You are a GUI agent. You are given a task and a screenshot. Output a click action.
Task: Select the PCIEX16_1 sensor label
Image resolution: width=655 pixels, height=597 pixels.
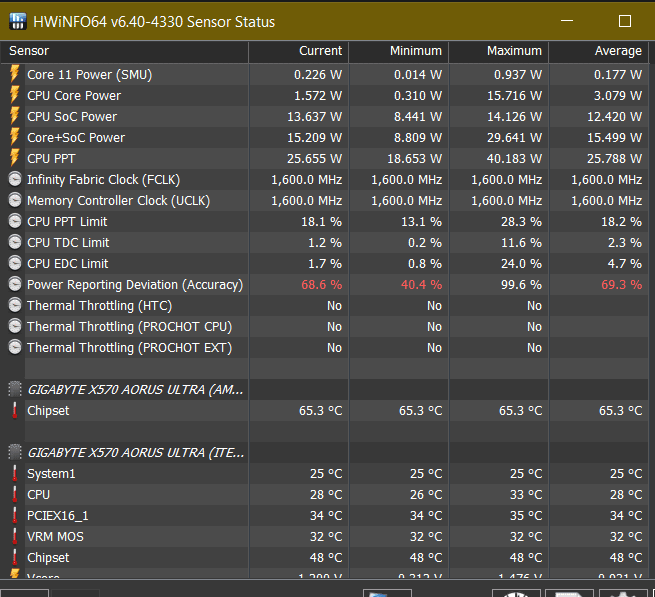[x=58, y=516]
